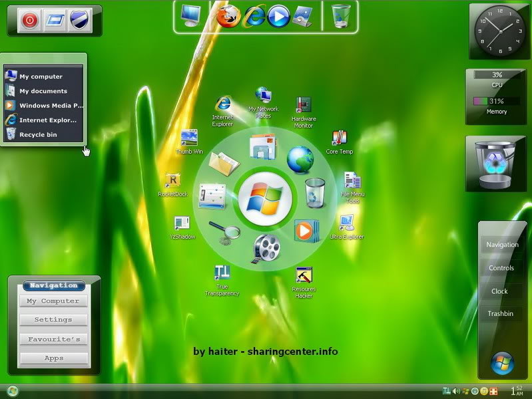This screenshot has height=399, width=532.
Task: Click the volume speaker icon in system tray
Action: pyautogui.click(x=456, y=391)
